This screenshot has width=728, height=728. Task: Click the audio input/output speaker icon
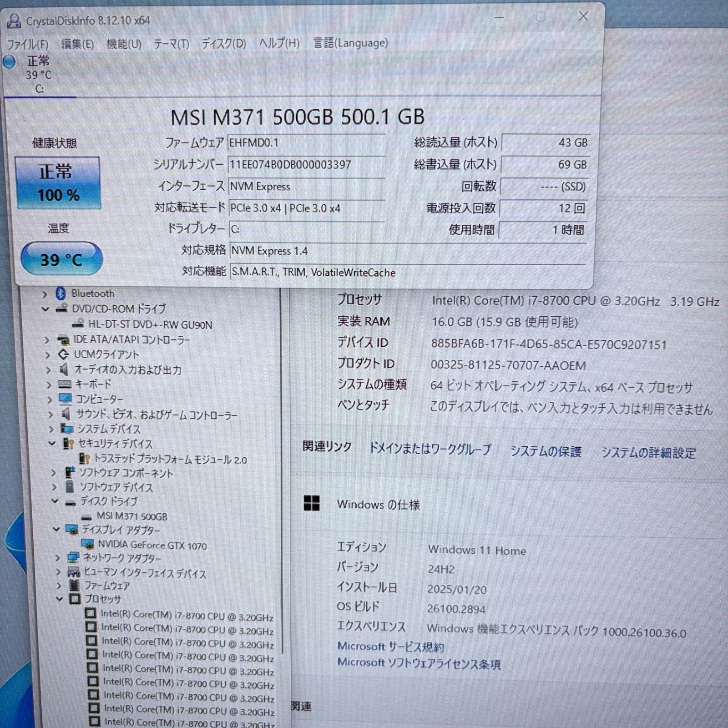64,369
